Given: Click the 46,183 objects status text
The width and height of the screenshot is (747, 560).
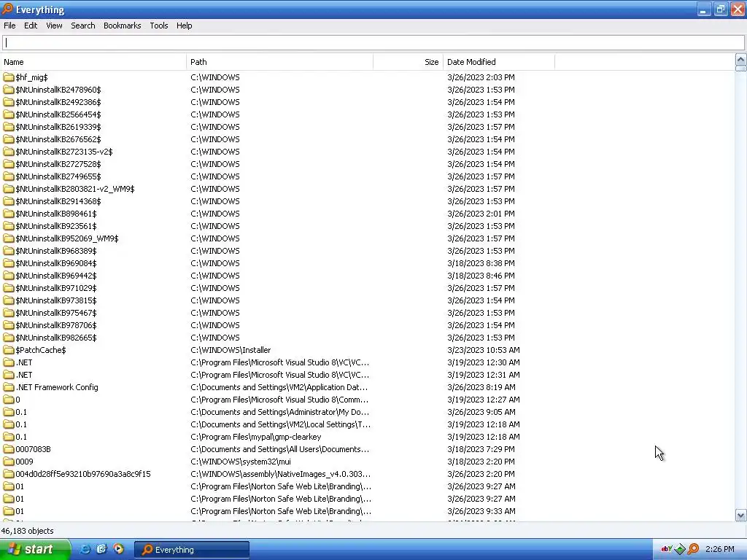Looking at the screenshot, I should (x=28, y=531).
